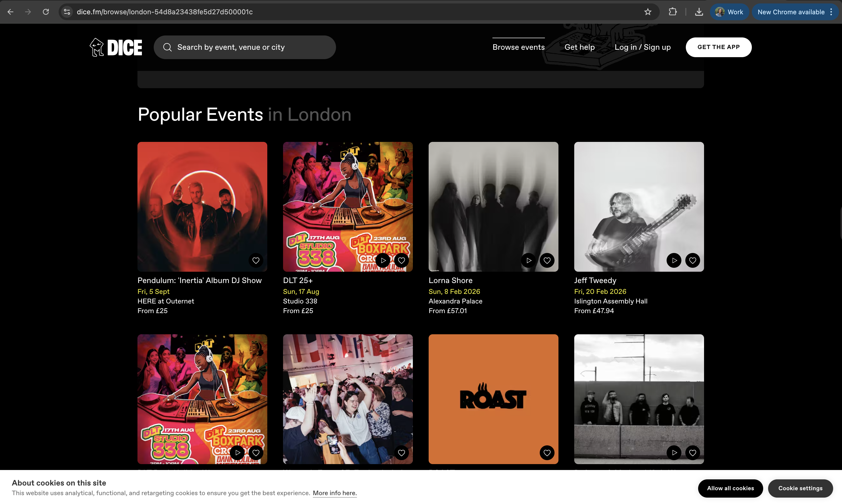Reload the page
Image resolution: width=842 pixels, height=504 pixels.
click(x=46, y=12)
